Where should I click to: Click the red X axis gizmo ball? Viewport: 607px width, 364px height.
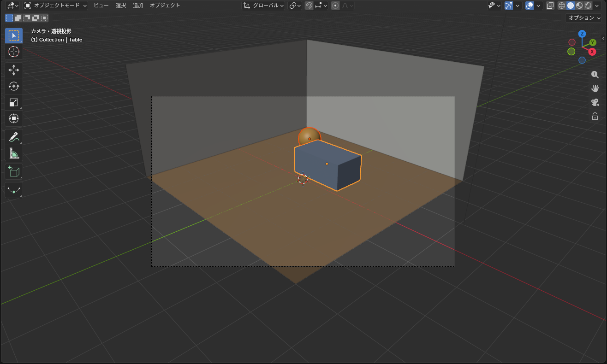(592, 52)
